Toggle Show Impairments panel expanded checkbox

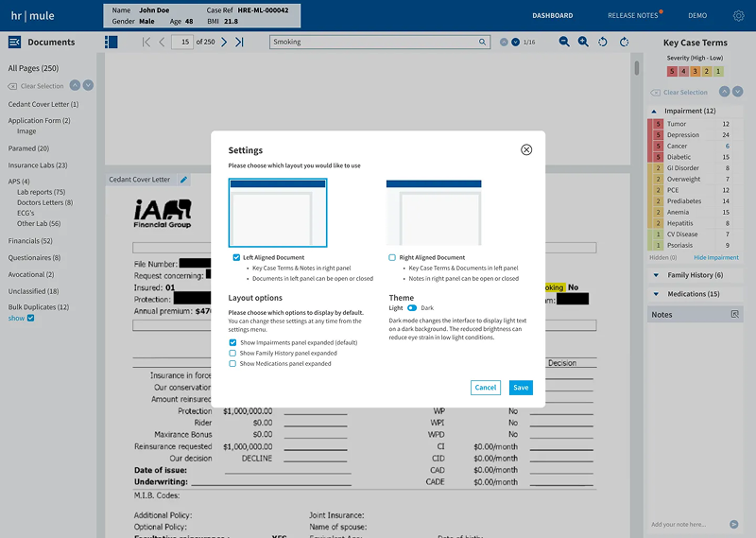coord(232,342)
